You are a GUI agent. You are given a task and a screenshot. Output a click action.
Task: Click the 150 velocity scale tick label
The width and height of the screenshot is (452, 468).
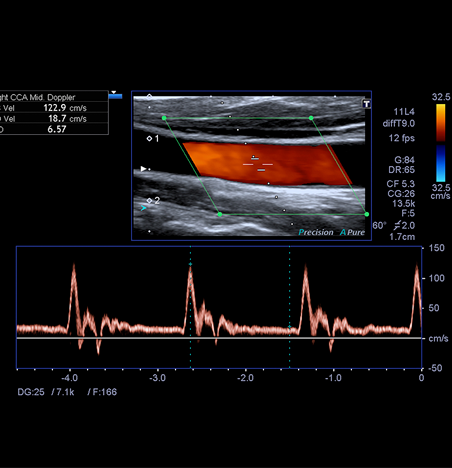[x=436, y=248]
